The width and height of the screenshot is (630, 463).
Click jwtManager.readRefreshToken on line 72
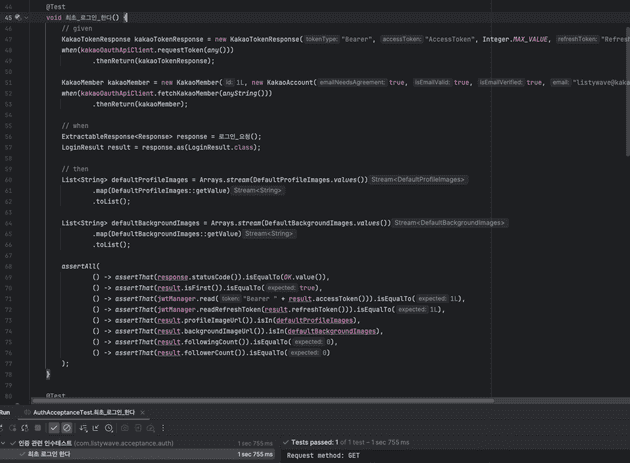pos(210,309)
